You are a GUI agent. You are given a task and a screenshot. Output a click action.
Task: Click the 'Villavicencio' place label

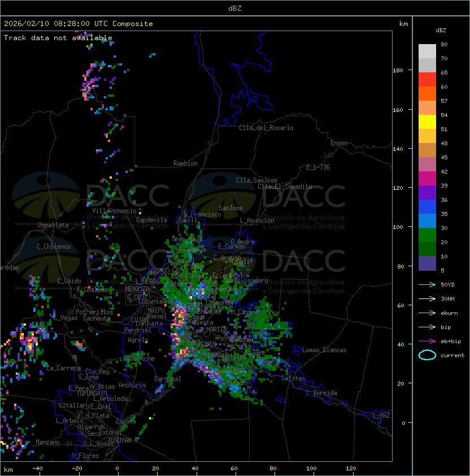[x=114, y=211]
